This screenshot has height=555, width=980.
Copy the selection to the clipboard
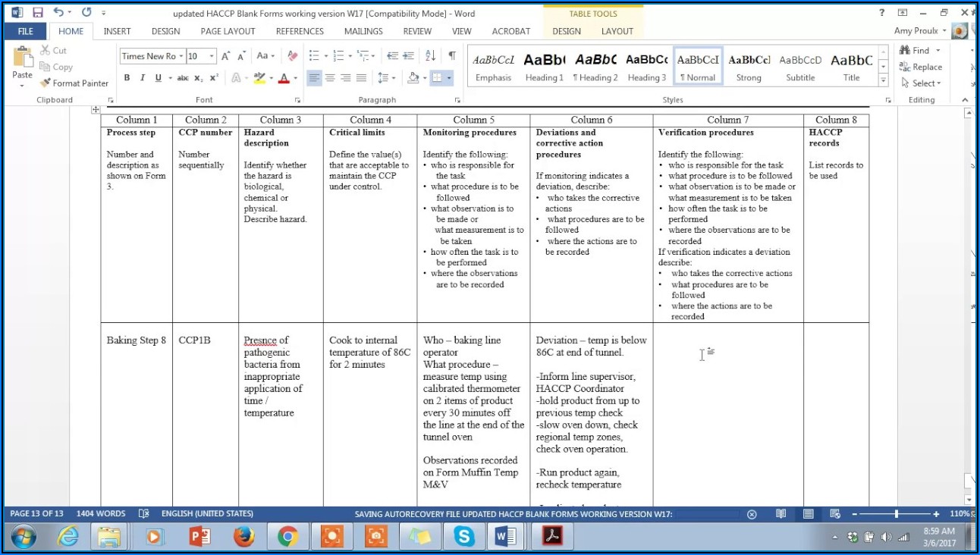tap(56, 67)
